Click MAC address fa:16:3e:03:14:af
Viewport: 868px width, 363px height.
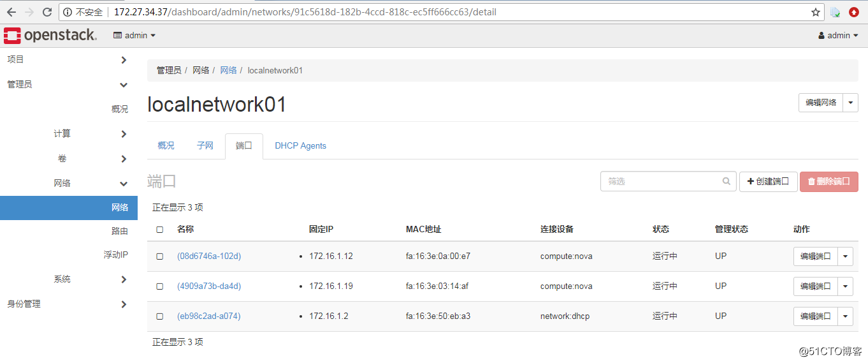437,286
